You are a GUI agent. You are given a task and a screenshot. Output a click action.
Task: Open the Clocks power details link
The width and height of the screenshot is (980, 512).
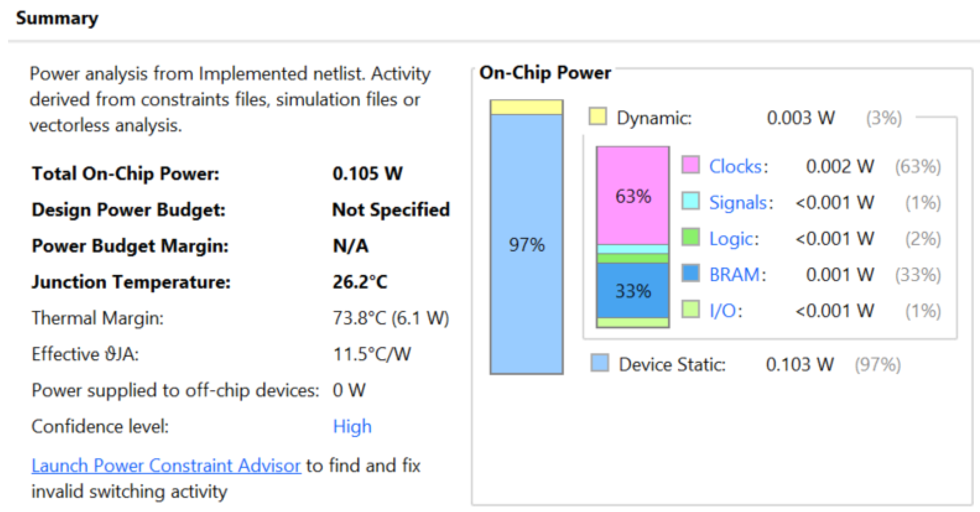[735, 167]
